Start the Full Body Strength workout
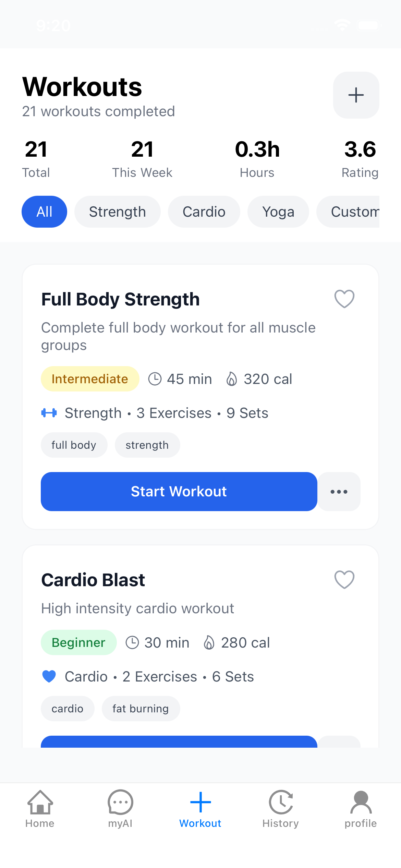 coord(179,492)
